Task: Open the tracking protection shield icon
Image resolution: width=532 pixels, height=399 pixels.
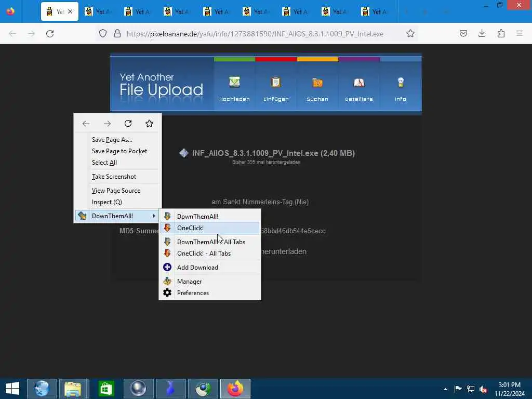Action: pos(103,34)
